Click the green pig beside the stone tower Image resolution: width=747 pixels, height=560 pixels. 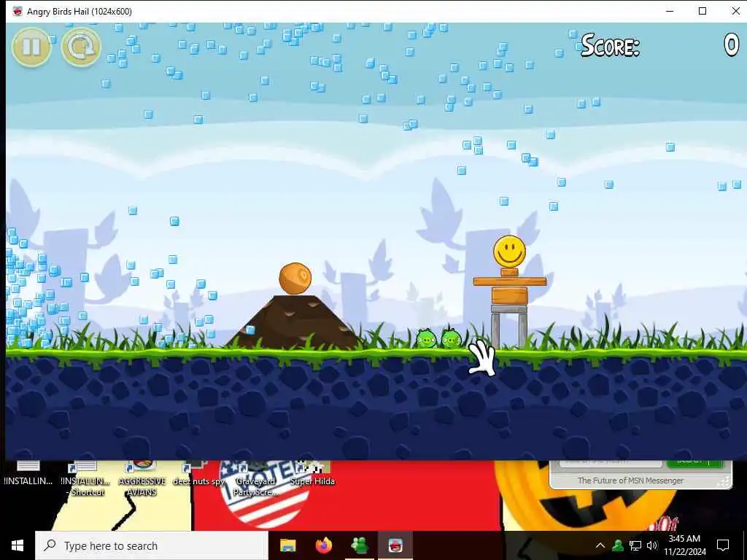pyautogui.click(x=451, y=338)
